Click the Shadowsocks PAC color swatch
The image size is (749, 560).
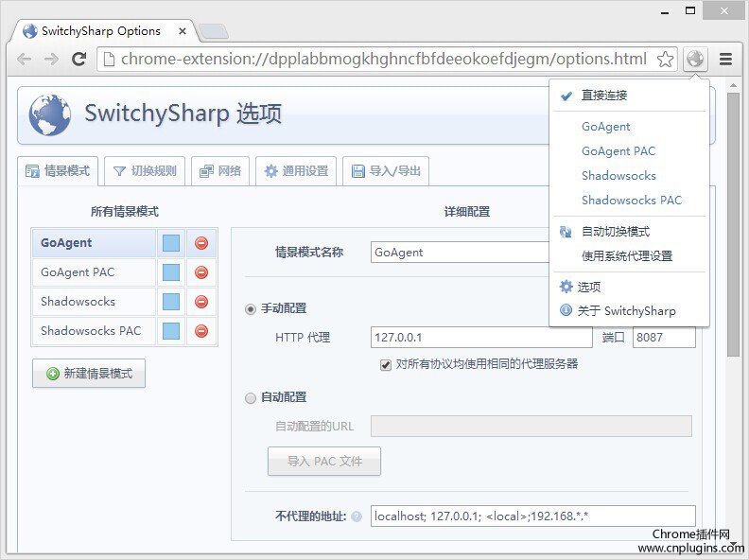point(171,331)
